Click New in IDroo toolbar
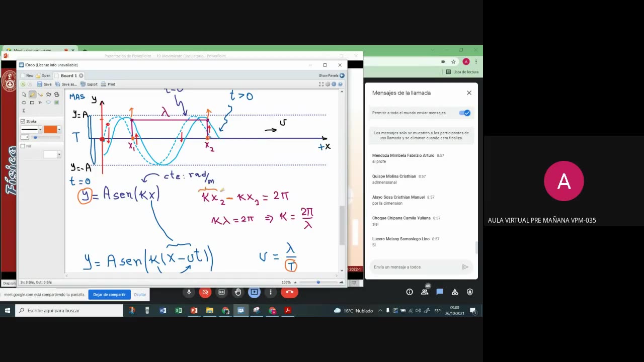Screen dimensions: 644x362 [x=27, y=75]
